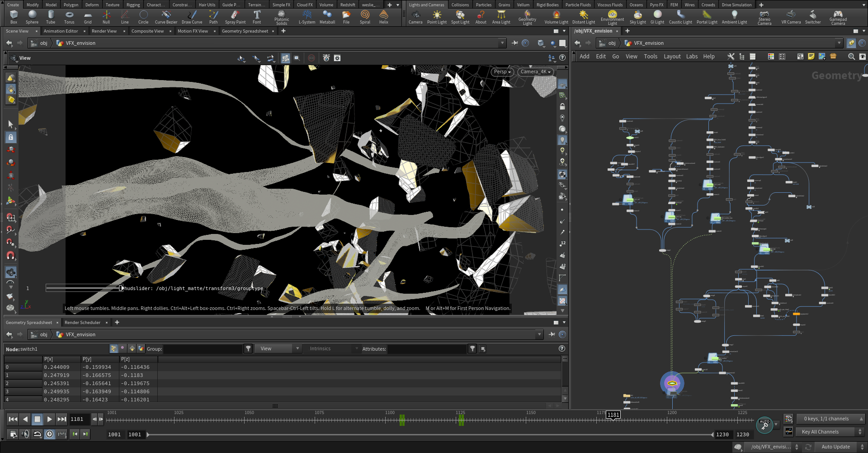
Task: Add a Camera from Lights shelf
Action: (415, 17)
